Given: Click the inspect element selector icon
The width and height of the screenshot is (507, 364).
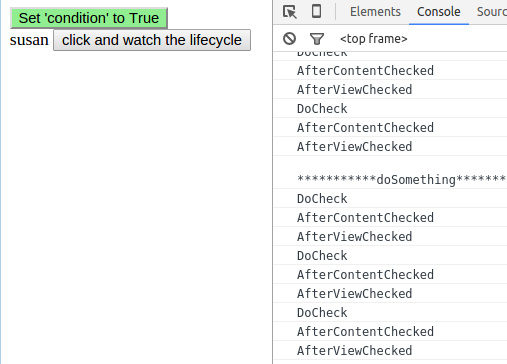Looking at the screenshot, I should (x=290, y=12).
